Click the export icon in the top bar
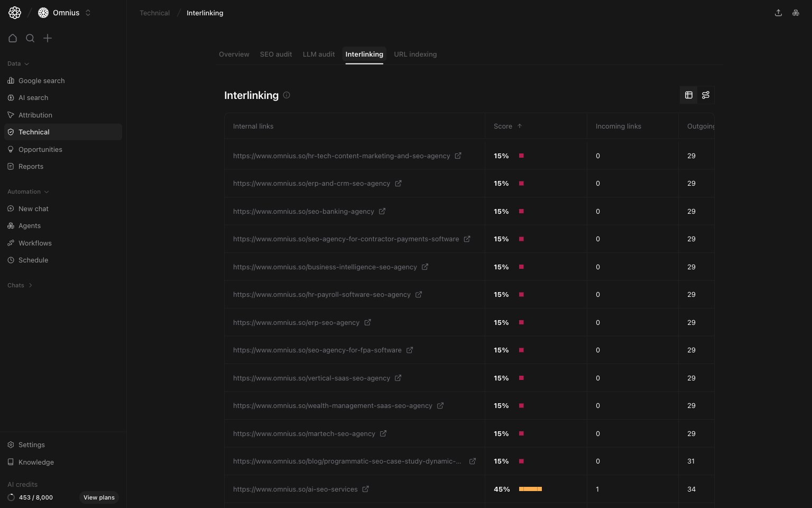This screenshot has height=508, width=812. pyautogui.click(x=778, y=12)
